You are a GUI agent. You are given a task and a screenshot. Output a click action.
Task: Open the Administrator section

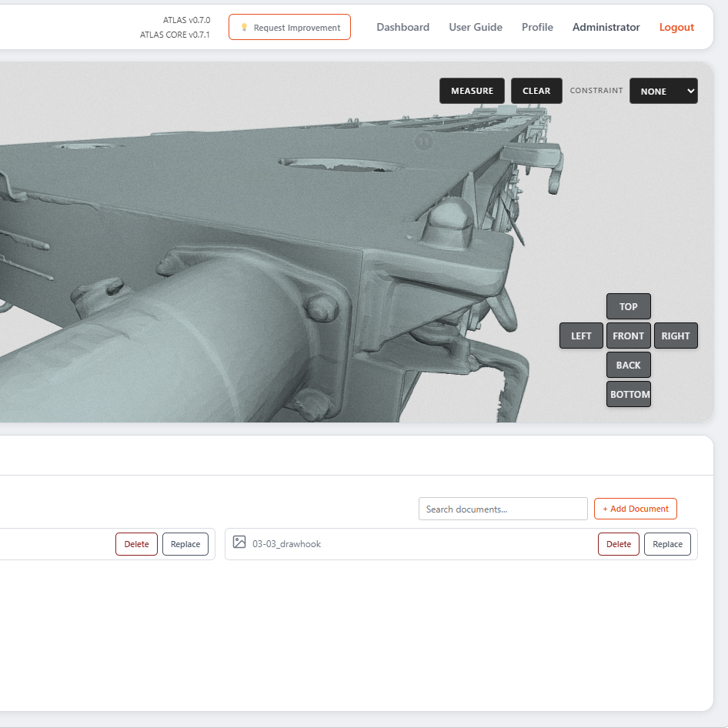[x=606, y=28]
